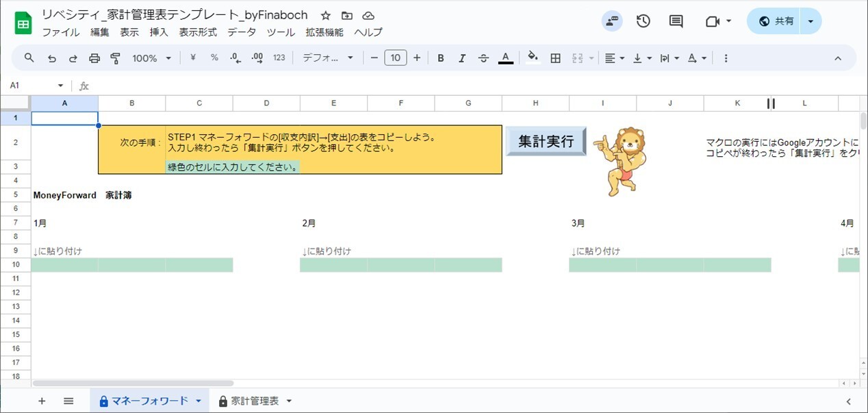Image resolution: width=868 pixels, height=413 pixels.
Task: Open the 拡張機能 menu
Action: pyautogui.click(x=324, y=32)
